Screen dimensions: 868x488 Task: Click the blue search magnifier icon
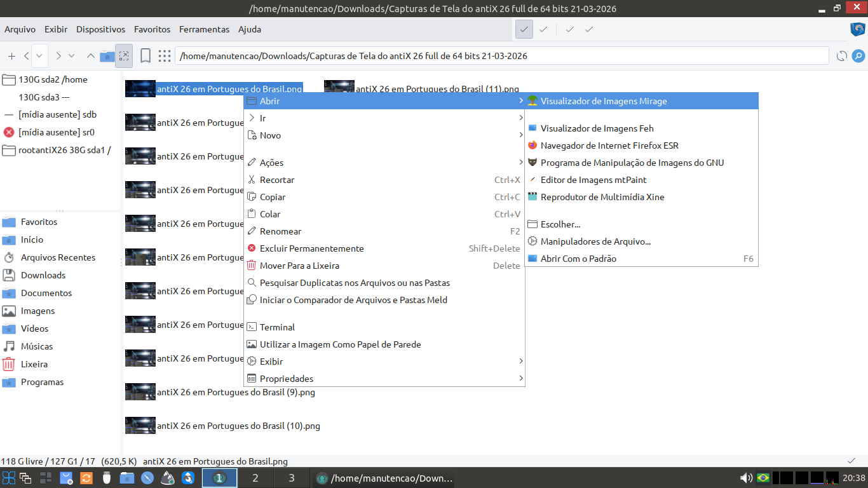click(x=858, y=56)
